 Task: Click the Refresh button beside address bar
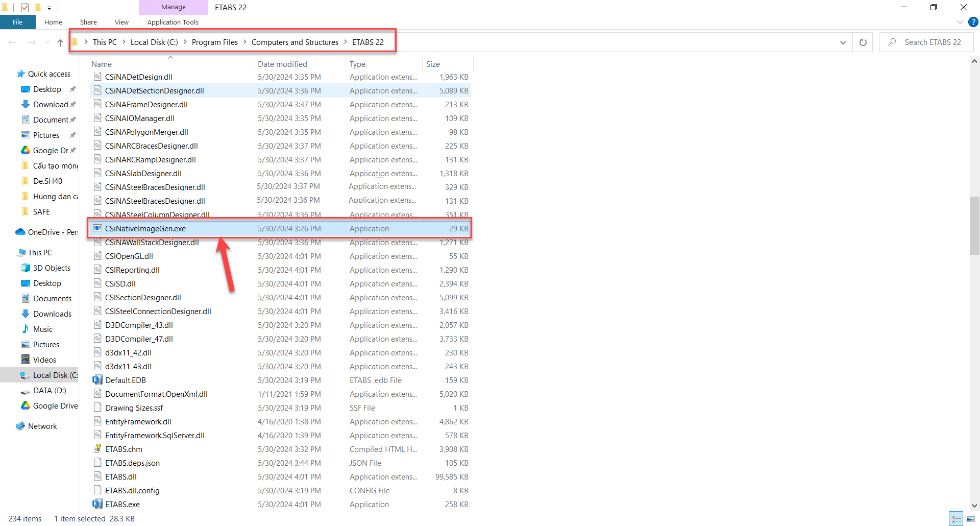coord(863,42)
